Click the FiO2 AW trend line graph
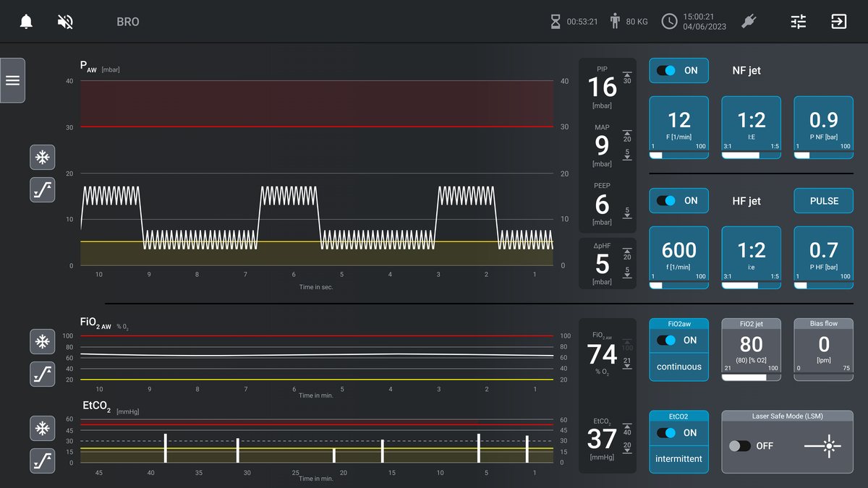Image resolution: width=868 pixels, height=488 pixels. coord(317,358)
